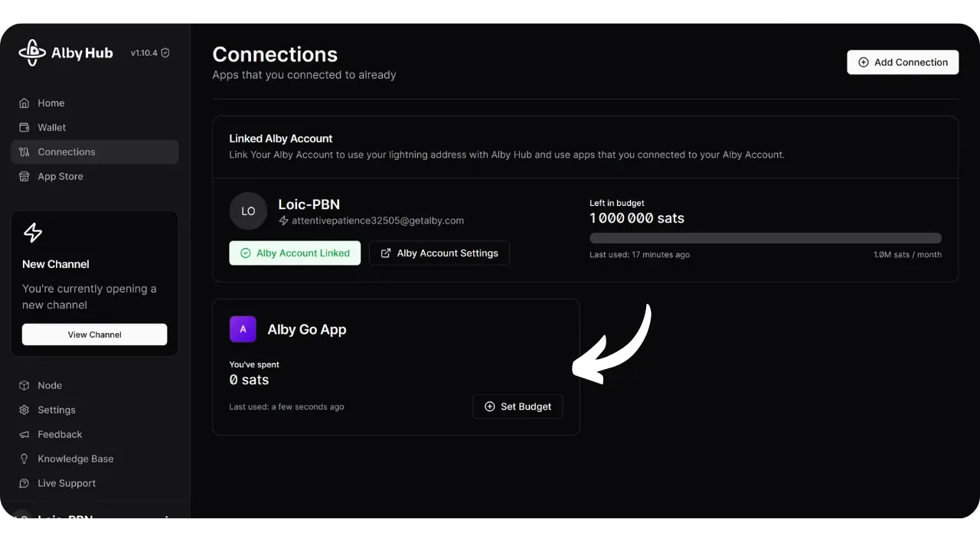Click the budget progress bar
The width and height of the screenshot is (980, 542).
[766, 238]
